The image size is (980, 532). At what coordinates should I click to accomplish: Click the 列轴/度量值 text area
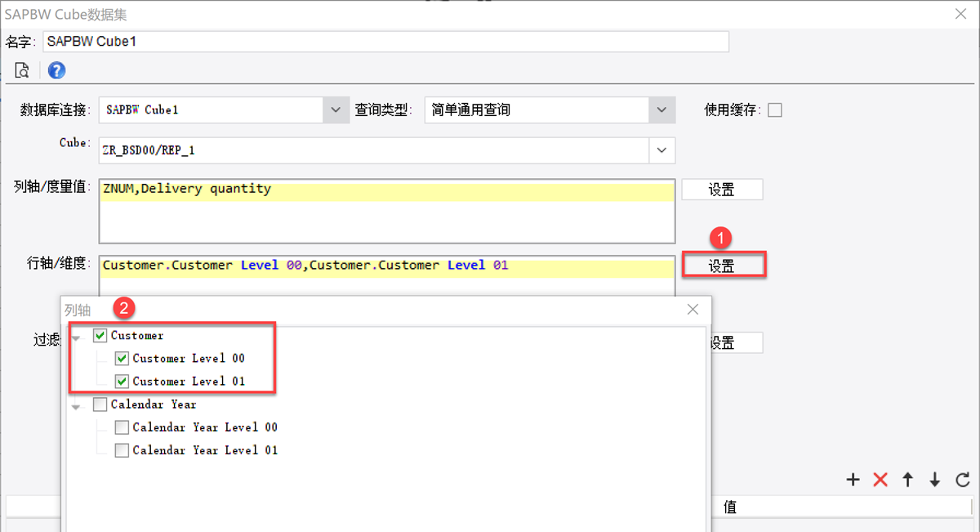(387, 211)
